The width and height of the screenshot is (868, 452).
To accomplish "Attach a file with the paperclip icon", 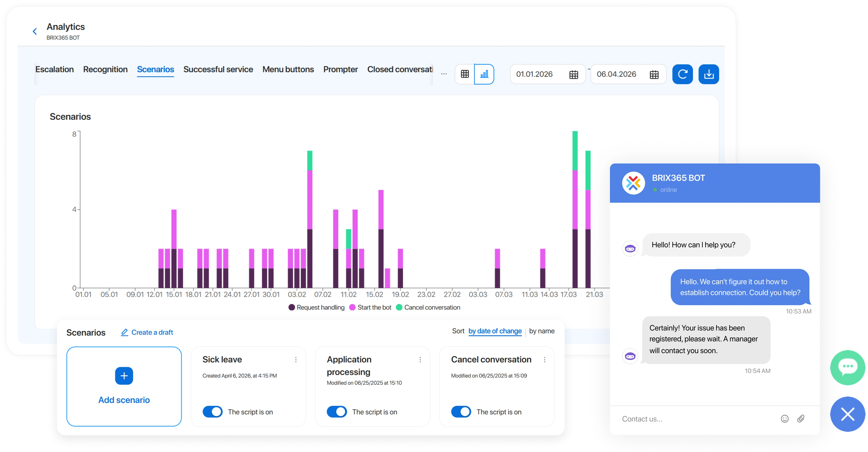I will coord(801,419).
